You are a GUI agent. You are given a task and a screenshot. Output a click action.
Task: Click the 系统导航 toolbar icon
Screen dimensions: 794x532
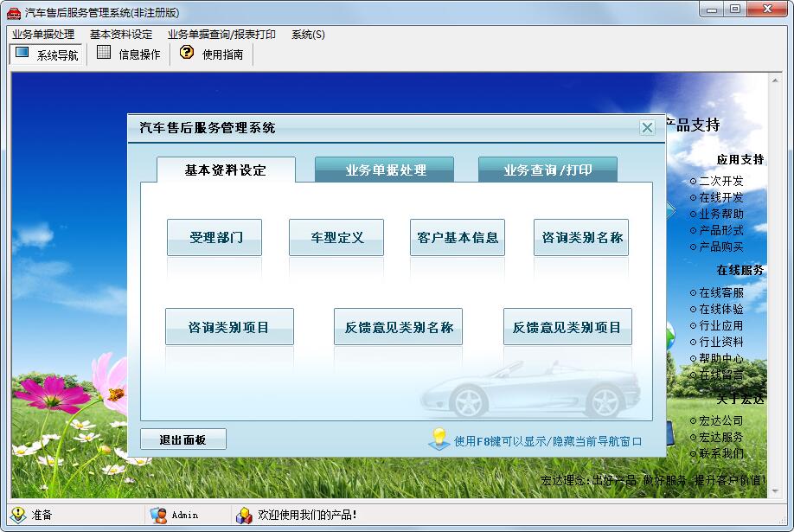coord(22,54)
